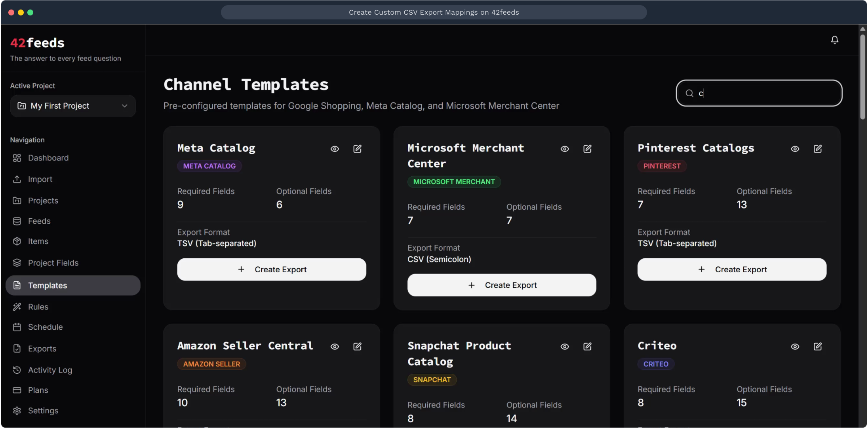868x428 pixels.
Task: Go to Project Fields in the sidebar
Action: point(53,263)
